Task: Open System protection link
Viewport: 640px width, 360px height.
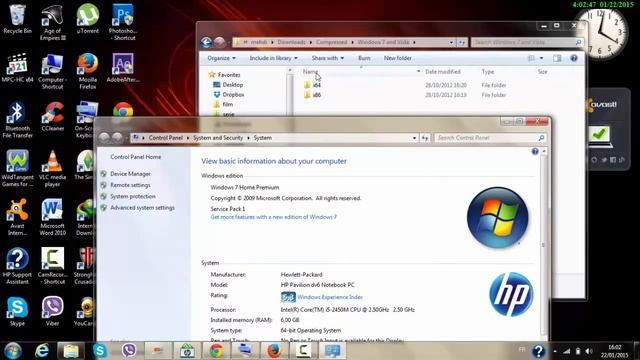Action: (x=133, y=196)
